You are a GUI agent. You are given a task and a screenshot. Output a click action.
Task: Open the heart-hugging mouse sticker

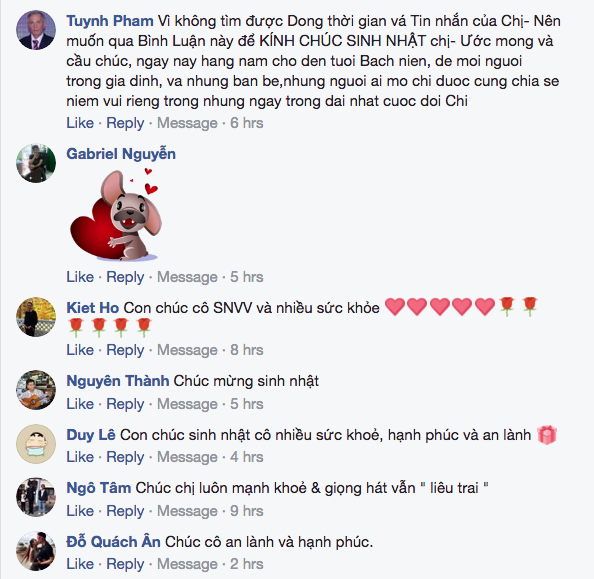pyautogui.click(x=117, y=215)
